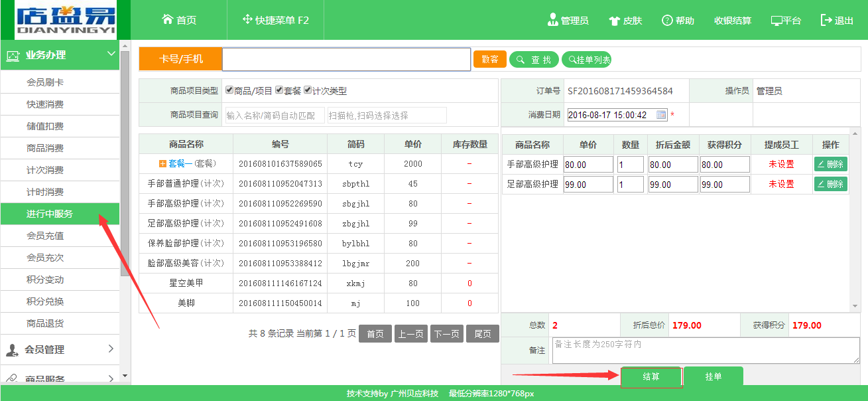Click the 店盈易 logo
This screenshot has height=401, width=868.
(x=66, y=20)
